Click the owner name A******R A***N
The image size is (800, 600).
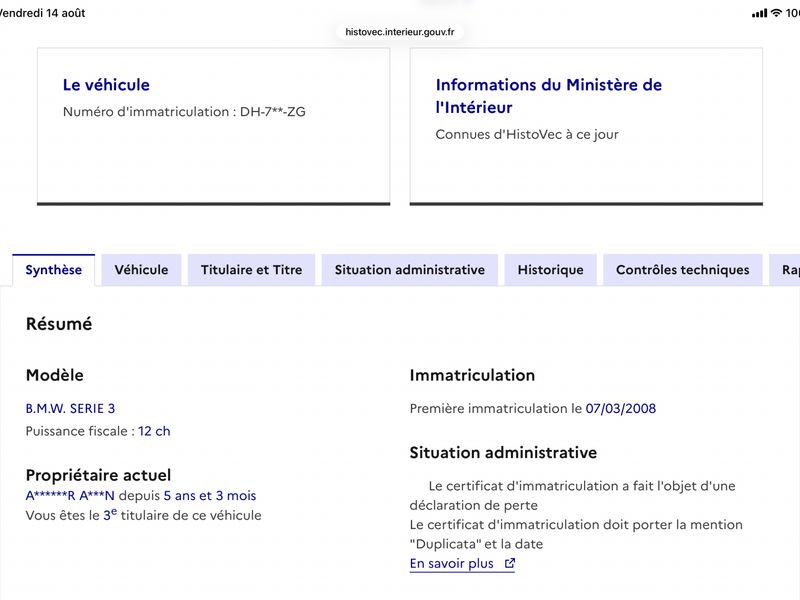(70, 495)
